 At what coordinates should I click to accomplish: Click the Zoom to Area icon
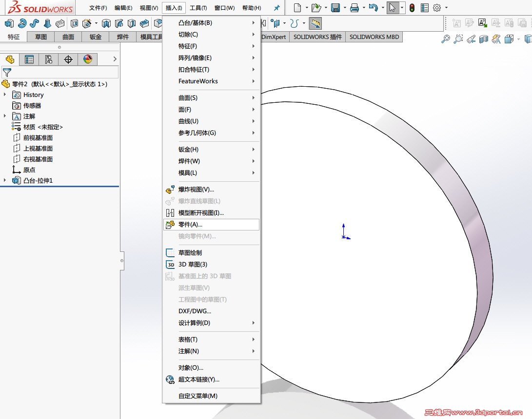(x=458, y=39)
